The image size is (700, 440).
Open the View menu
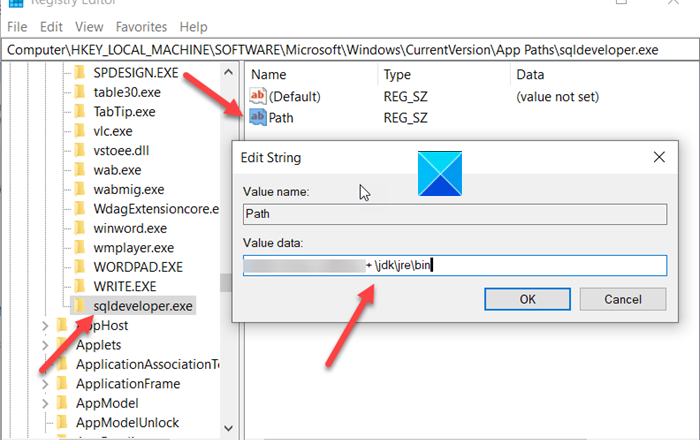pos(89,27)
